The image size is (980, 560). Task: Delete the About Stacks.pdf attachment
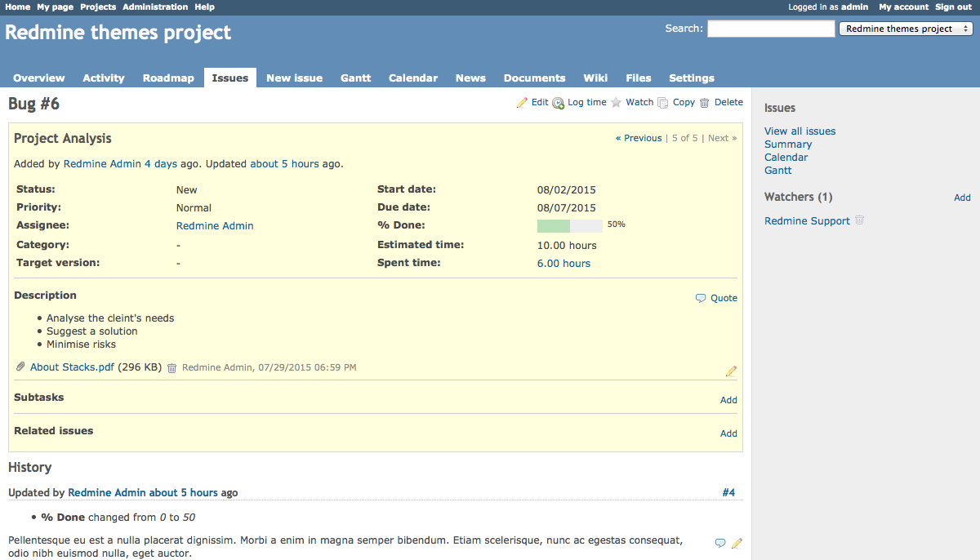click(171, 368)
